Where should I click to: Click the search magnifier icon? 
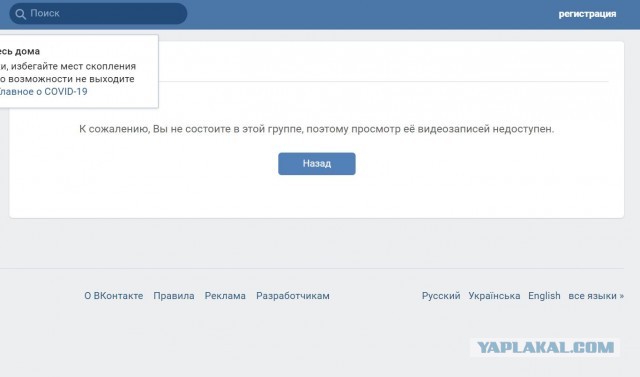[x=20, y=14]
